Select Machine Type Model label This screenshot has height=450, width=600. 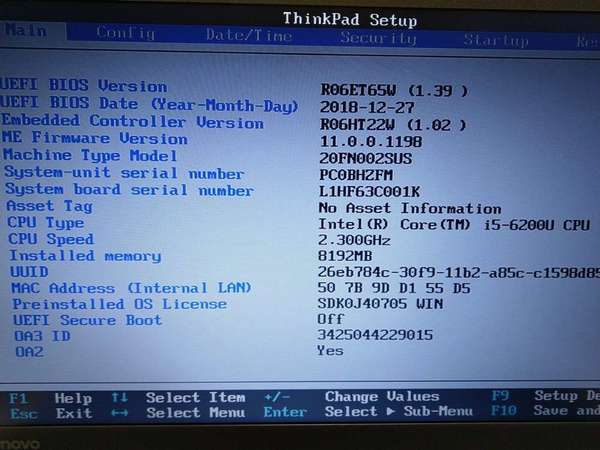pyautogui.click(x=90, y=155)
